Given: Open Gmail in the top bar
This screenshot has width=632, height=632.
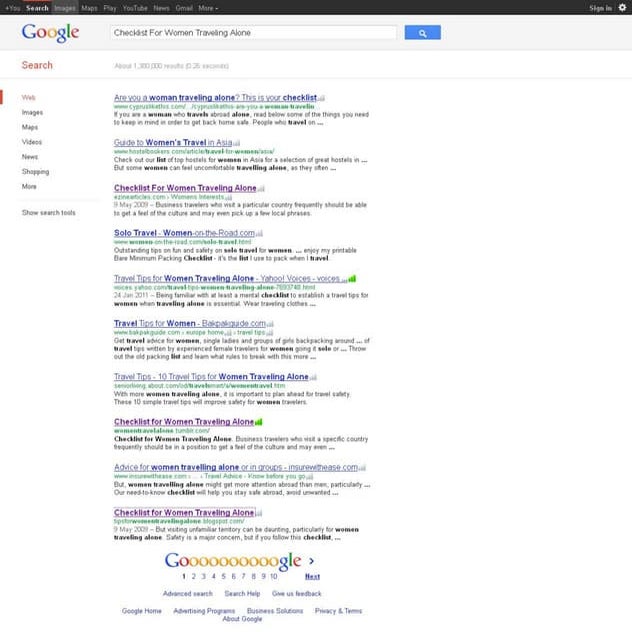Looking at the screenshot, I should click(184, 8).
